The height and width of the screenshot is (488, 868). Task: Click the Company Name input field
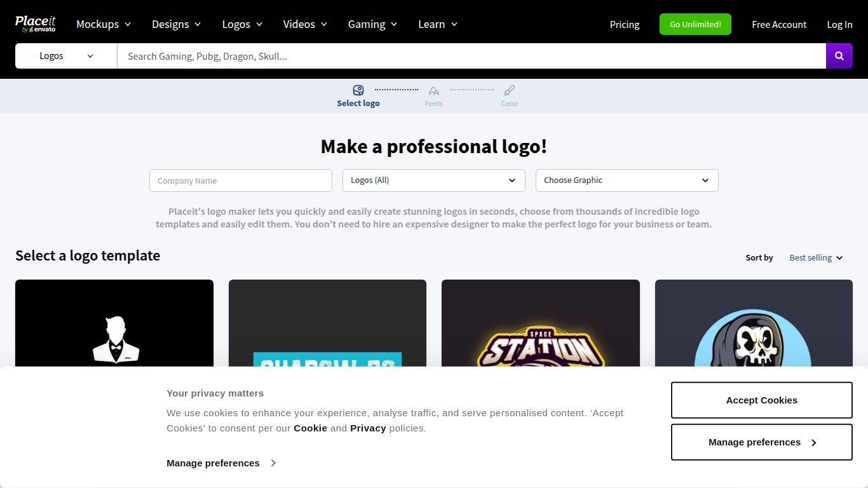(240, 180)
